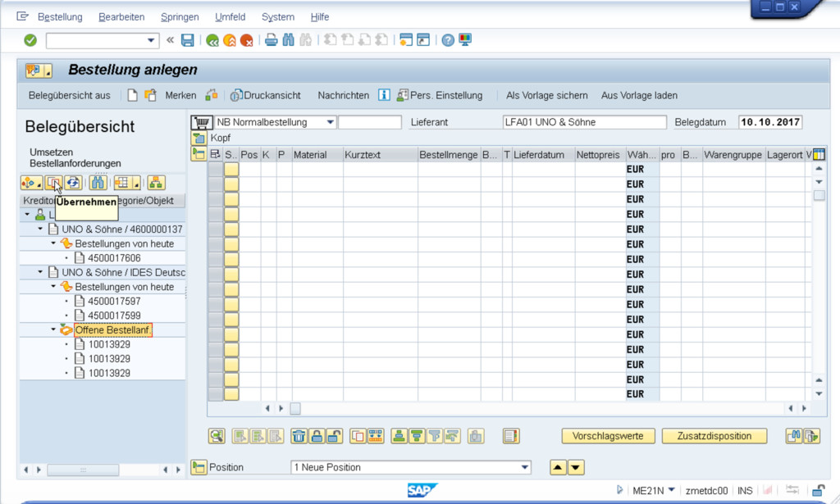Click the Help question mark icon
The image size is (840, 504).
coord(448,40)
